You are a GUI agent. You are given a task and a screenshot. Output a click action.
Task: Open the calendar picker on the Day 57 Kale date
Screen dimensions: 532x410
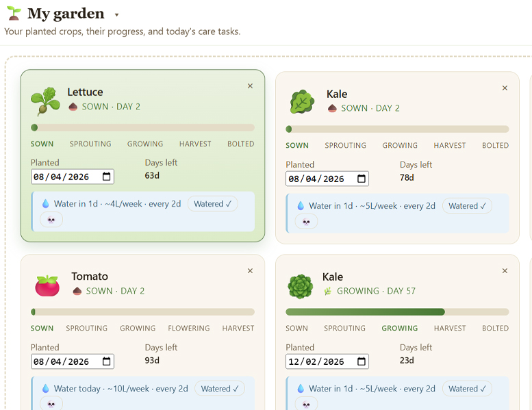(361, 361)
